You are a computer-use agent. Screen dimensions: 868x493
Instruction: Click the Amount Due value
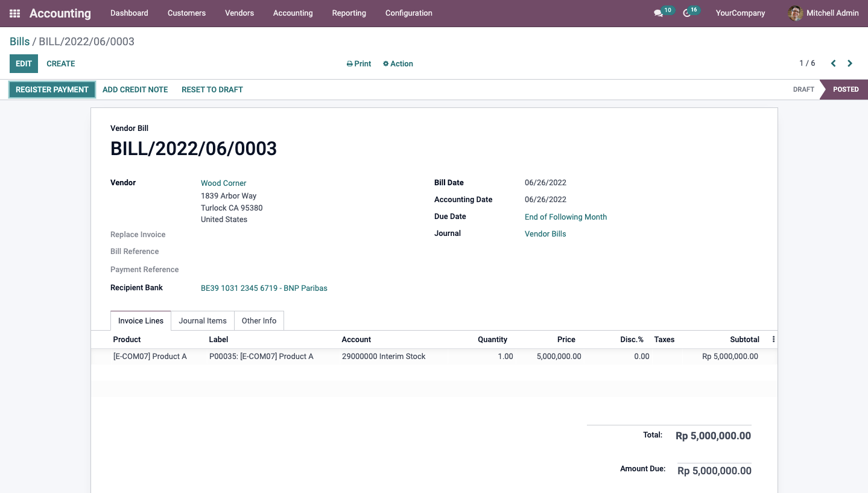(714, 471)
